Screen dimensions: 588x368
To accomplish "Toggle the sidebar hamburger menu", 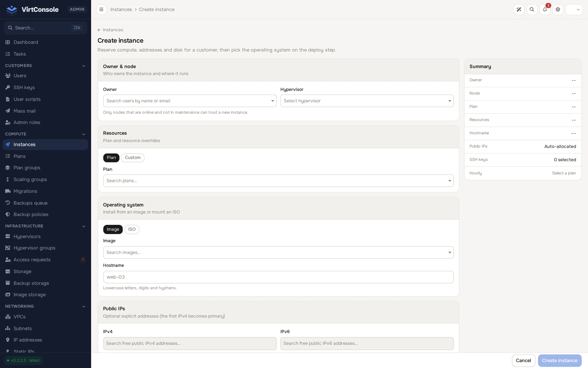I will (x=101, y=10).
